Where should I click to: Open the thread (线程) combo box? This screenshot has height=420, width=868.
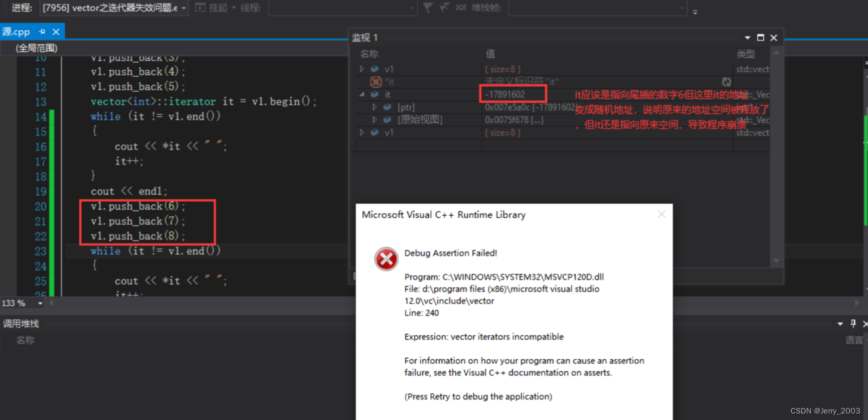click(343, 8)
